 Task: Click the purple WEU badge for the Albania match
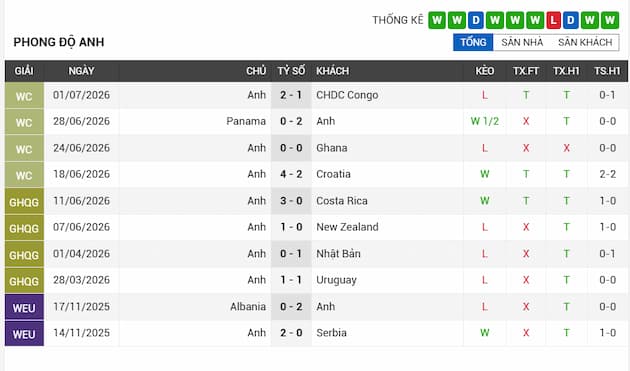[x=24, y=307]
